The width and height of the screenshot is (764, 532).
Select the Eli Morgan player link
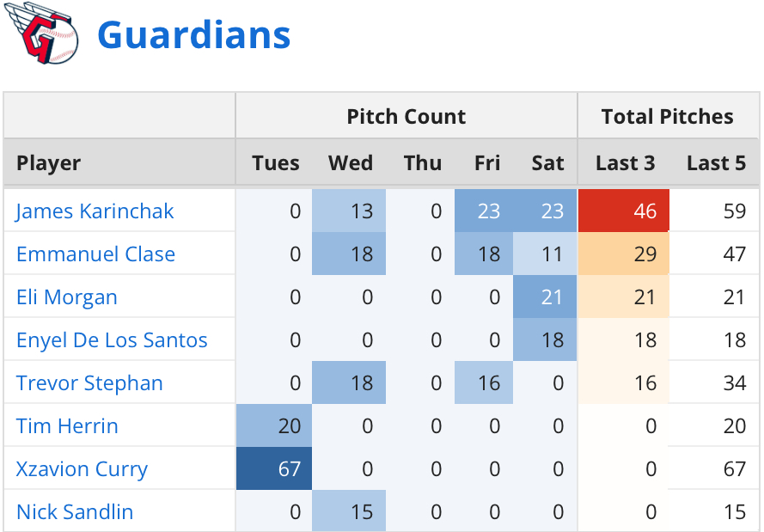click(66, 297)
